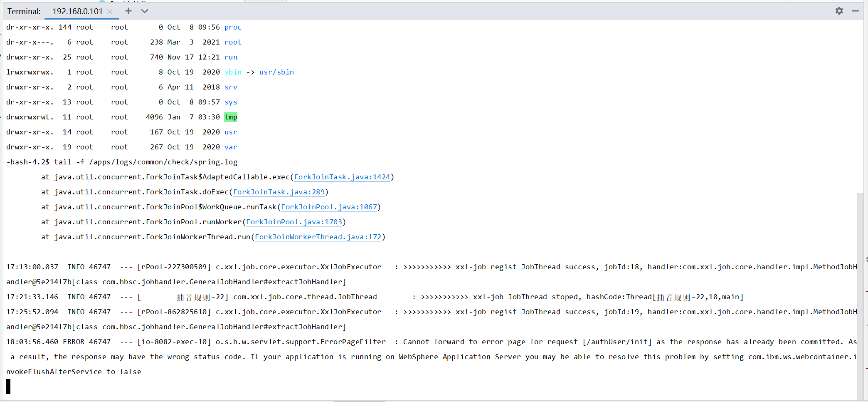Select the 192.168.0.101 terminal tab
868x402 pixels.
pos(77,12)
